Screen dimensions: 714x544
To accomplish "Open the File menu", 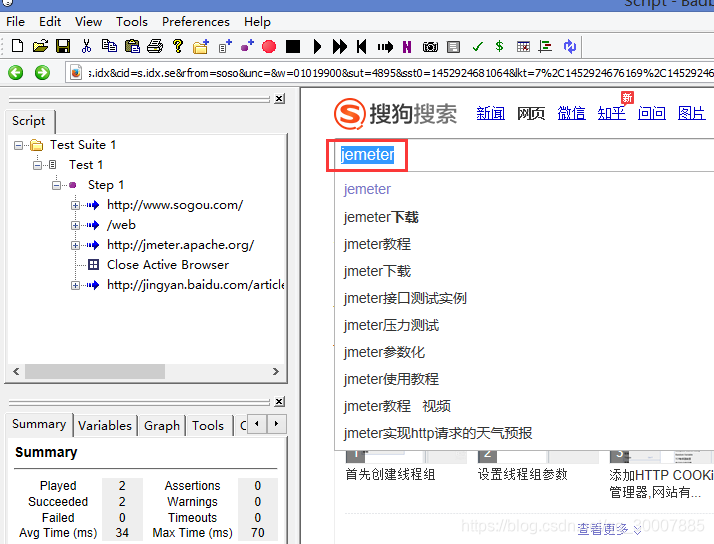I will (15, 21).
